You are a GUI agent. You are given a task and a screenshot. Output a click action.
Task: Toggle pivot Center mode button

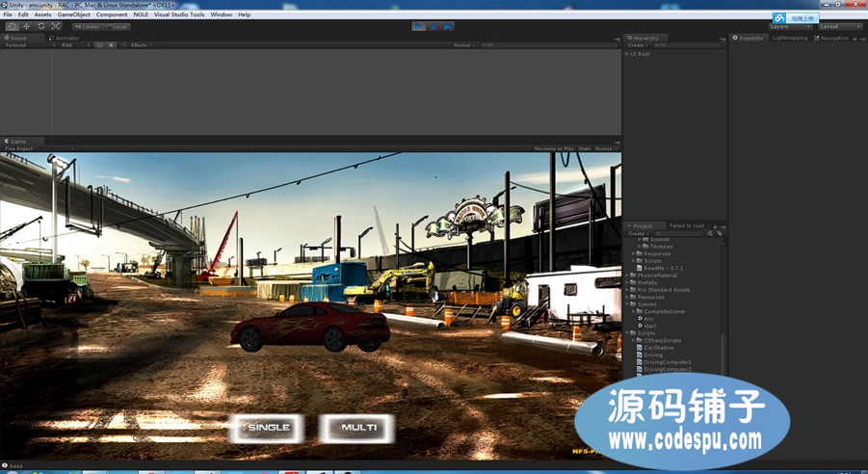pyautogui.click(x=88, y=27)
